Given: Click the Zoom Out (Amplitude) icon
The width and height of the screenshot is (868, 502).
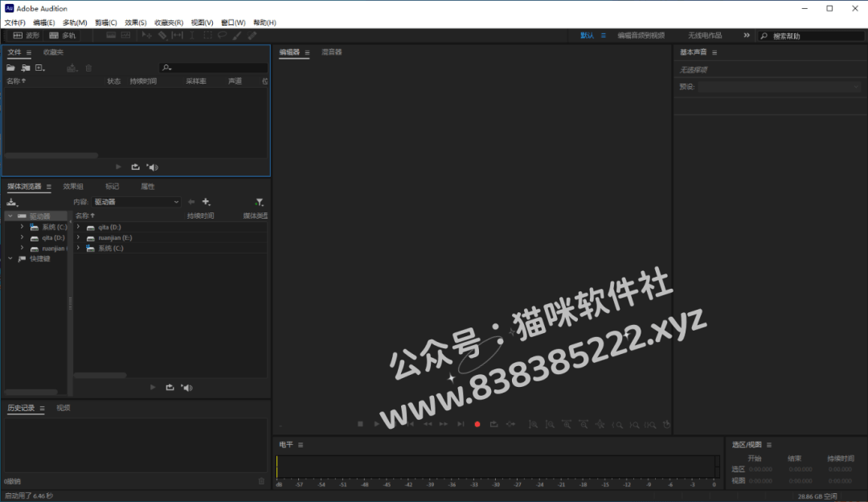Looking at the screenshot, I should pyautogui.click(x=550, y=425).
